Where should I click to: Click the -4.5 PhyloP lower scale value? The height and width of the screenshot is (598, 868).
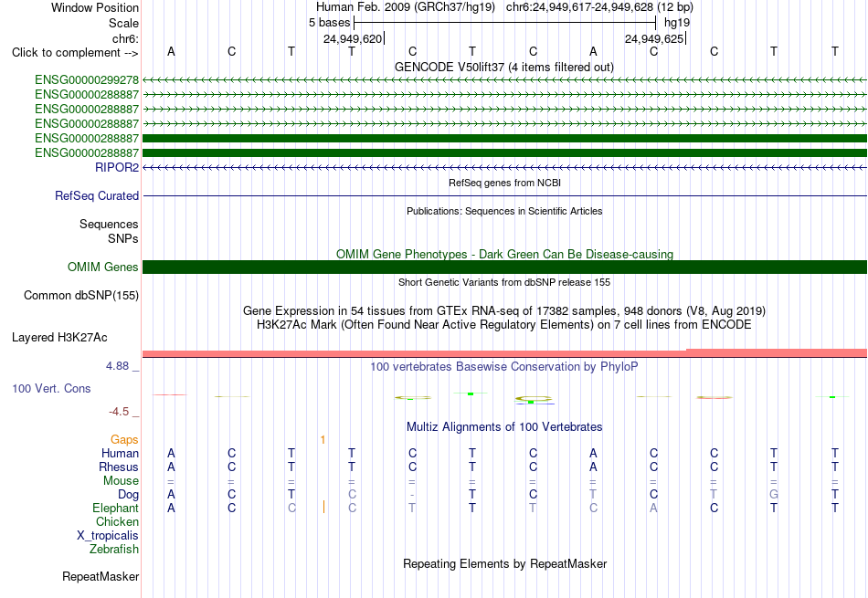pos(119,412)
